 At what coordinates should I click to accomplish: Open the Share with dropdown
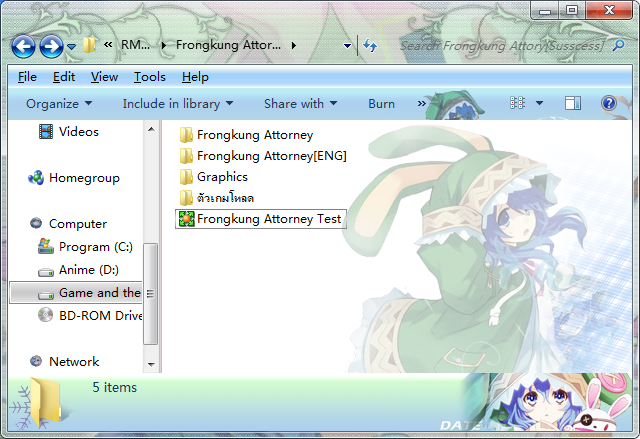click(300, 104)
